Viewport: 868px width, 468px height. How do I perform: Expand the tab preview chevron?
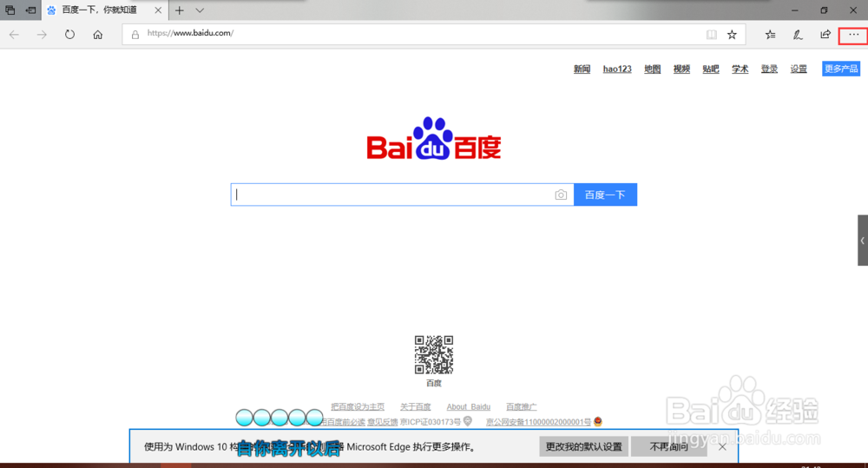pos(200,10)
